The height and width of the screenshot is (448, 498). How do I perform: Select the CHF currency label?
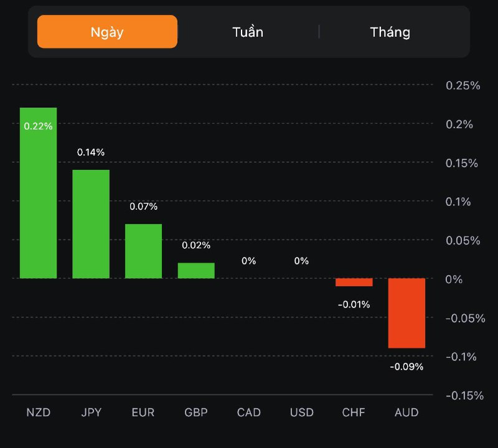(x=354, y=413)
